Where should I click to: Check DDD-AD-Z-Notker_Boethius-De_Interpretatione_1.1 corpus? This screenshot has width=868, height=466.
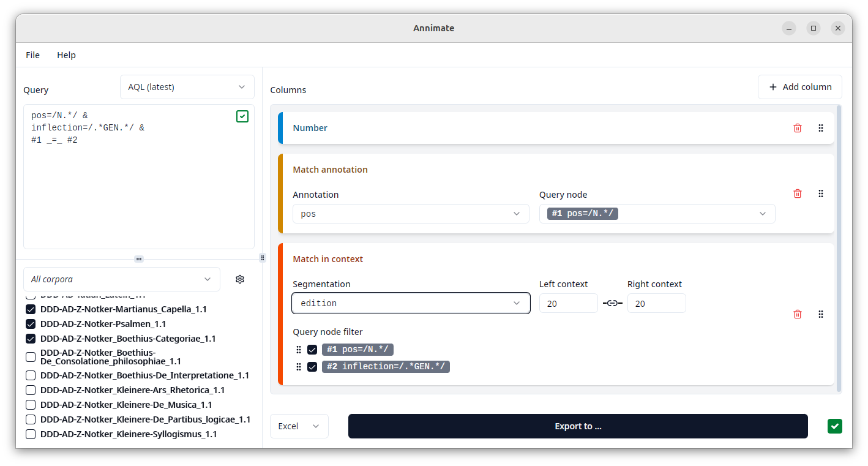click(x=31, y=375)
